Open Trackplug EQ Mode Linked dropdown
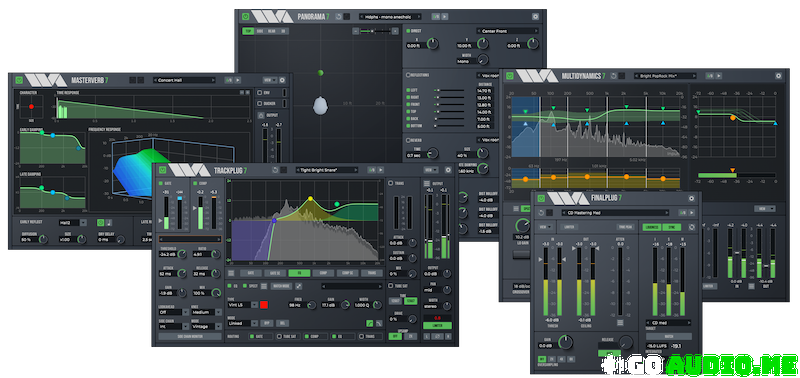The height and width of the screenshot is (378, 800). click(243, 323)
